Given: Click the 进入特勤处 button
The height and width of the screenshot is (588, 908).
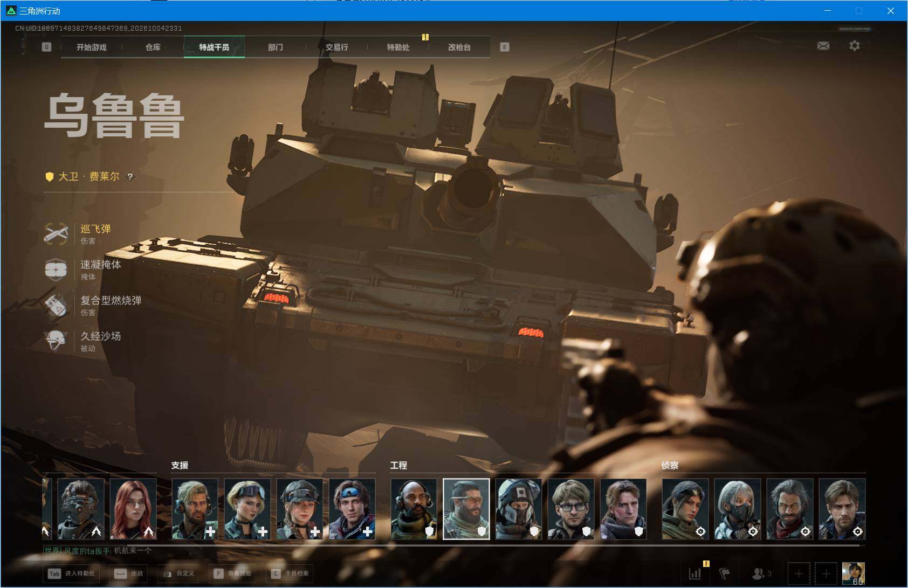Looking at the screenshot, I should click(72, 573).
